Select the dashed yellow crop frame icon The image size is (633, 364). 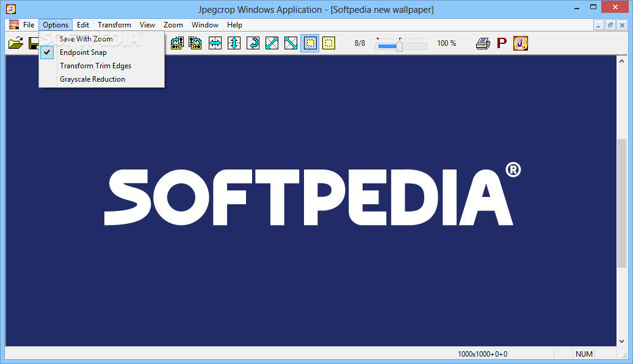(x=328, y=43)
